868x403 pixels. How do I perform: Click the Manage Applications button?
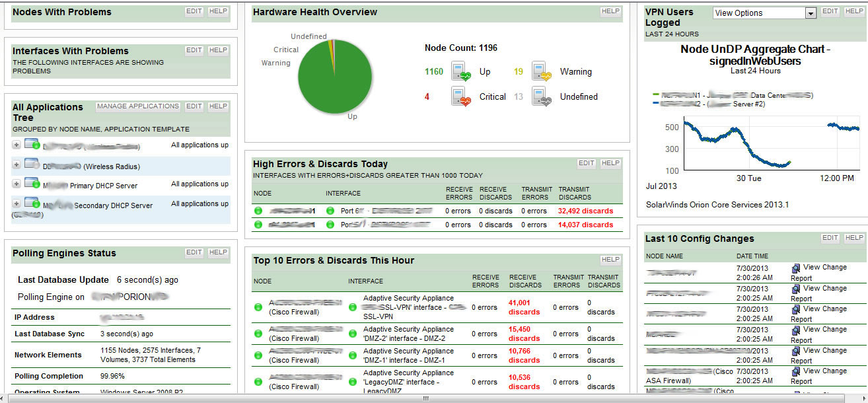click(138, 106)
